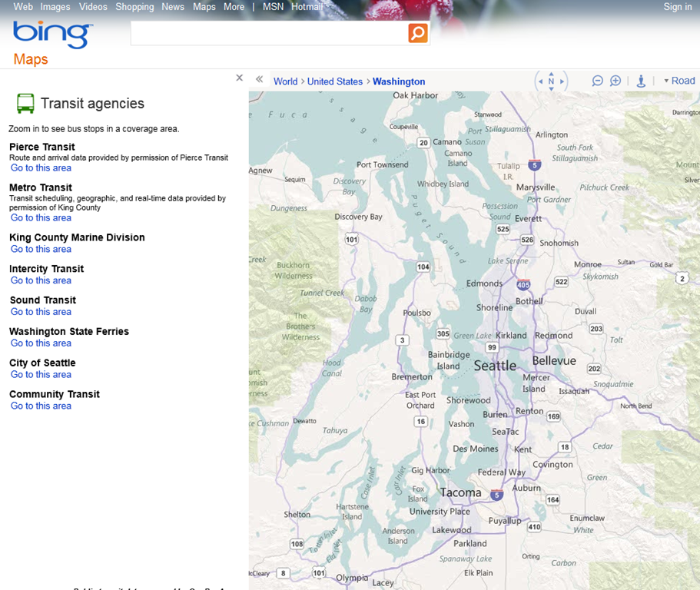The height and width of the screenshot is (590, 700).
Task: Click the Interstate 5 shield near Marysville
Action: click(x=534, y=165)
